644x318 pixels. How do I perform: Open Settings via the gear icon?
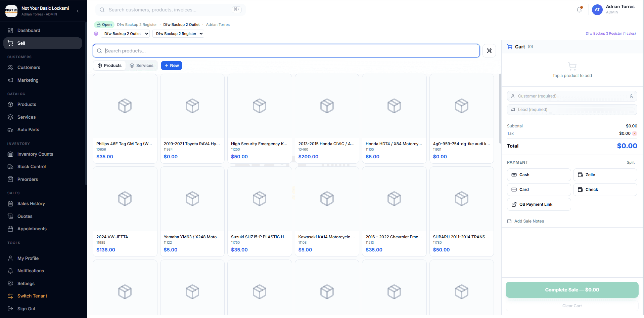(10, 283)
